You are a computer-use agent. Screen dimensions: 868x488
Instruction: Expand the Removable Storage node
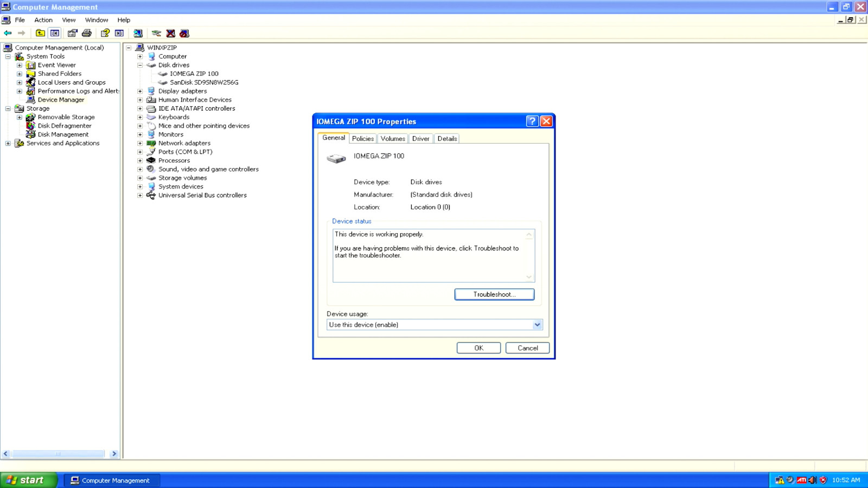pos(20,117)
